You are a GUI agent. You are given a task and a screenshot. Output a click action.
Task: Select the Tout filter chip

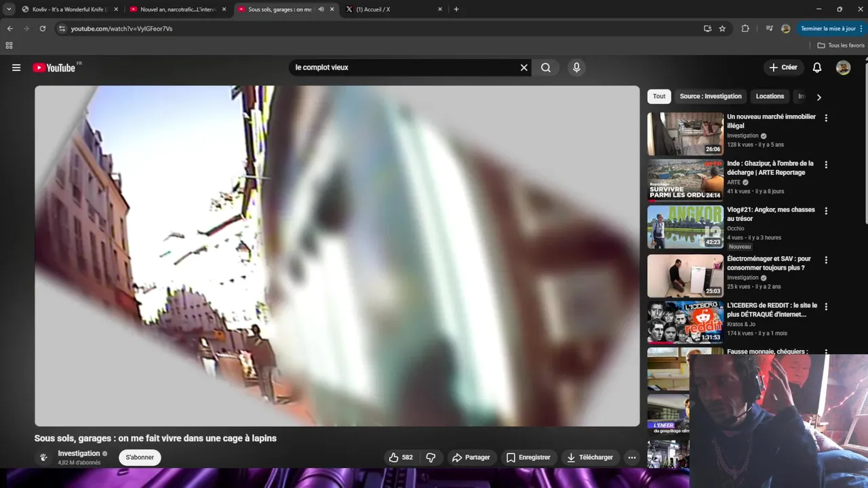[659, 96]
